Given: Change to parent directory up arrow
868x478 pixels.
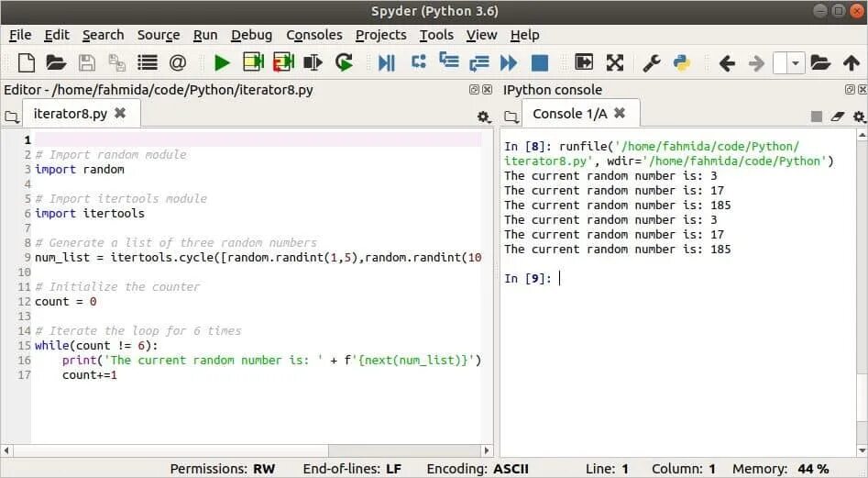Looking at the screenshot, I should pyautogui.click(x=852, y=62).
